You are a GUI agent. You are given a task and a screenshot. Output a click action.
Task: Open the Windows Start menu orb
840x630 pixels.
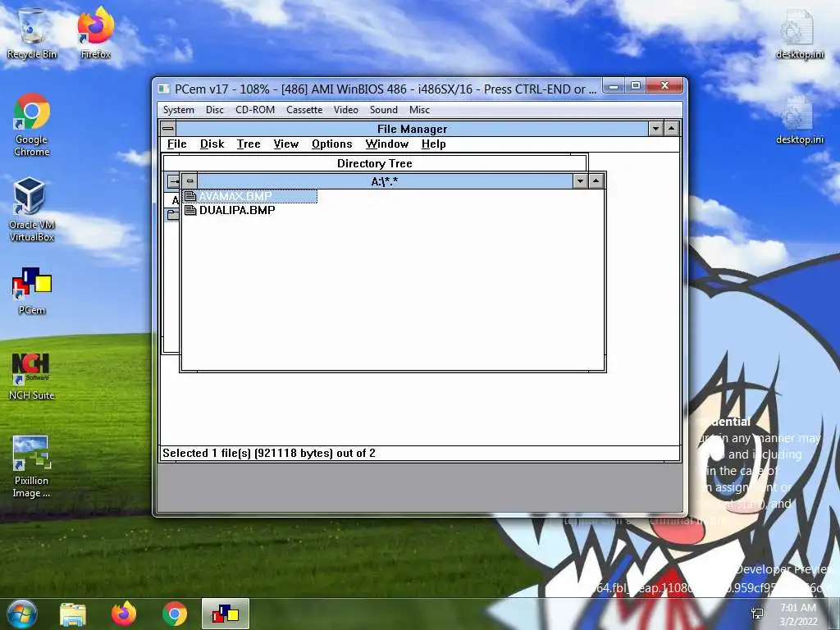[22, 614]
